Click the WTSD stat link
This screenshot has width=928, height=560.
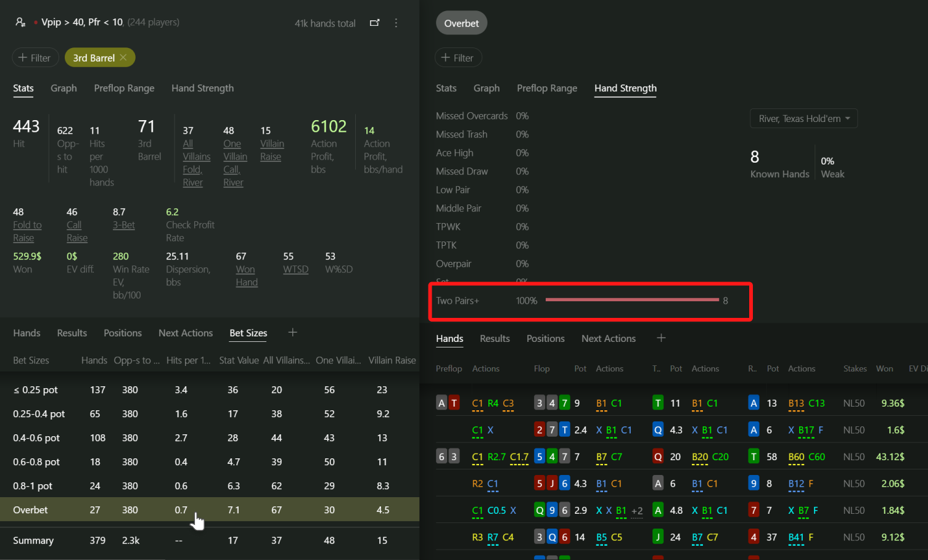(295, 269)
